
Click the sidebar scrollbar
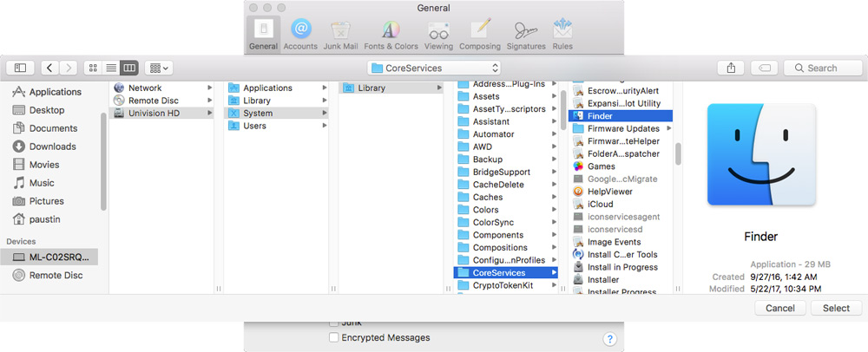click(x=103, y=161)
